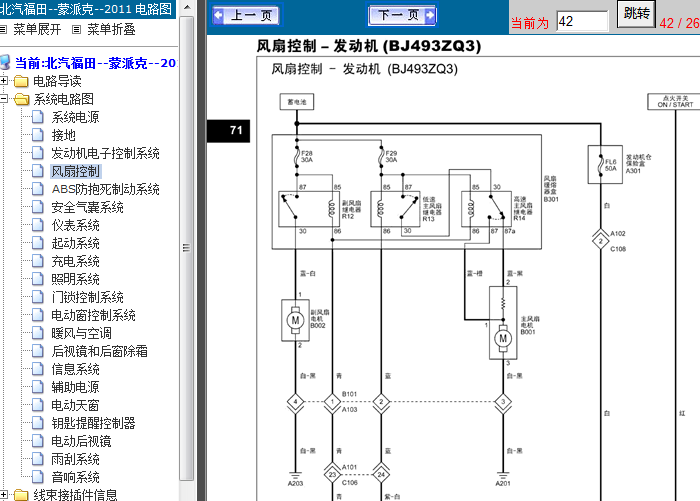
Task: Open 雨刮系统 page
Action: pyautogui.click(x=75, y=459)
